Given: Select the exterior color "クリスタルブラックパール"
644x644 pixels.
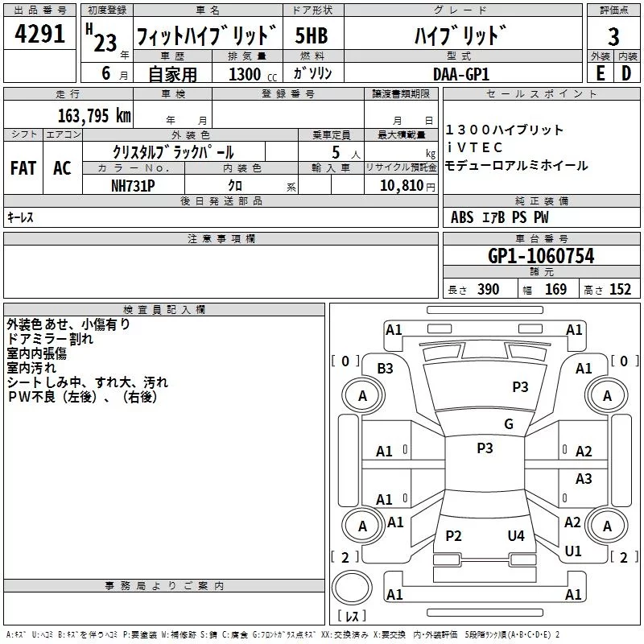Looking at the screenshot, I should 173,152.
